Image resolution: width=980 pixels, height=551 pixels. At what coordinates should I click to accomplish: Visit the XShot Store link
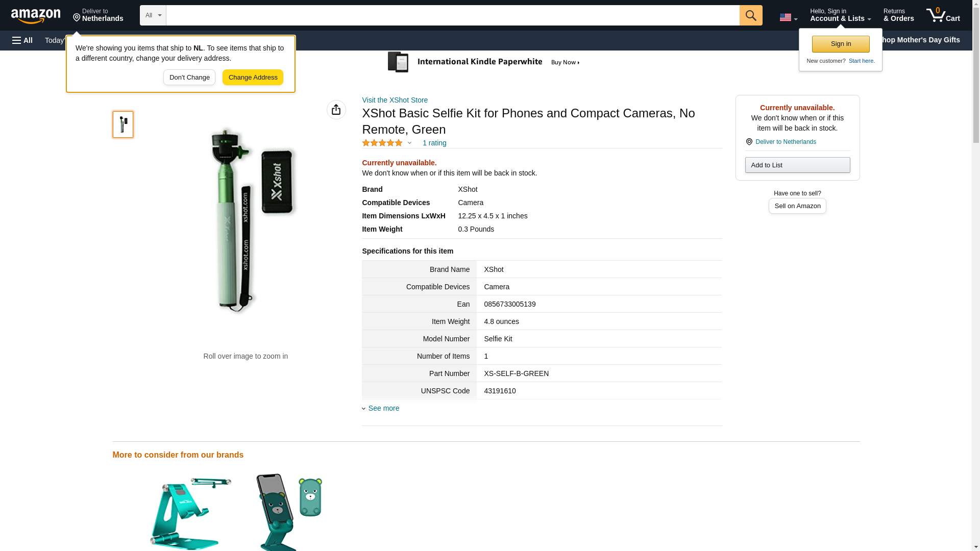(x=395, y=100)
